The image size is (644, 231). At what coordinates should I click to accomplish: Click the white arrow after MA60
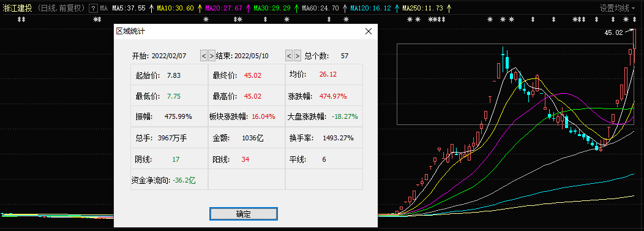pos(345,8)
